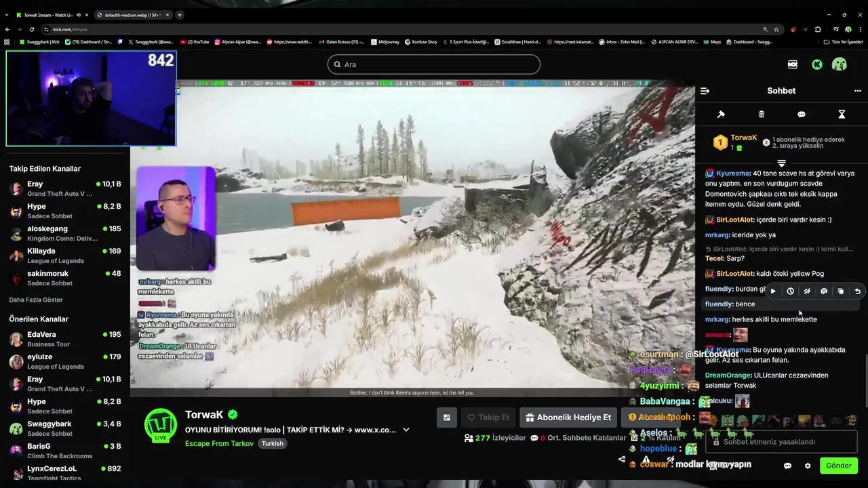Click the Turkish language tag
868x488 pixels.
273,444
